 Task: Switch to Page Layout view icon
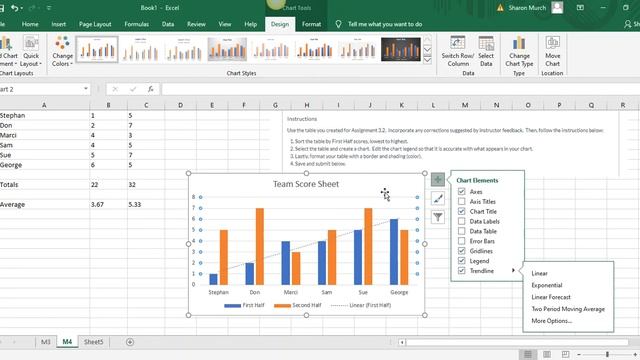tap(547, 354)
